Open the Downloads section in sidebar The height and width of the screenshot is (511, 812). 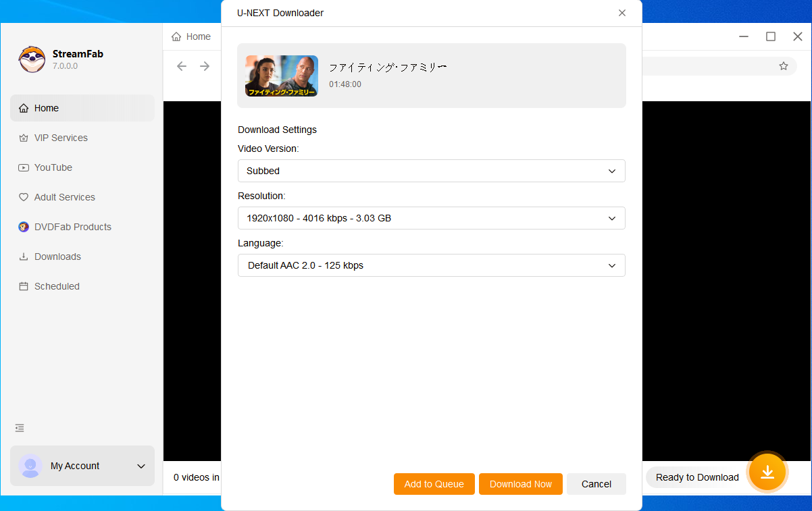(x=57, y=257)
